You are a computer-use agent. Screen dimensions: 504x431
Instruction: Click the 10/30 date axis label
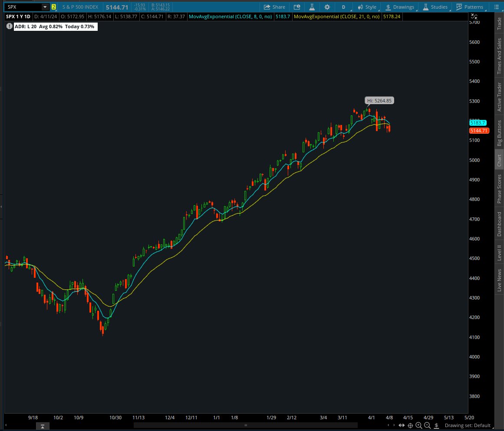(x=115, y=418)
